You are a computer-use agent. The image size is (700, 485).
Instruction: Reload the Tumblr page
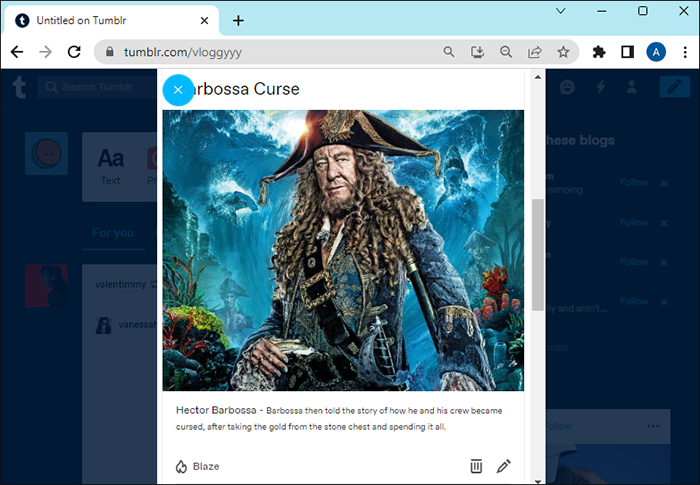coord(74,52)
